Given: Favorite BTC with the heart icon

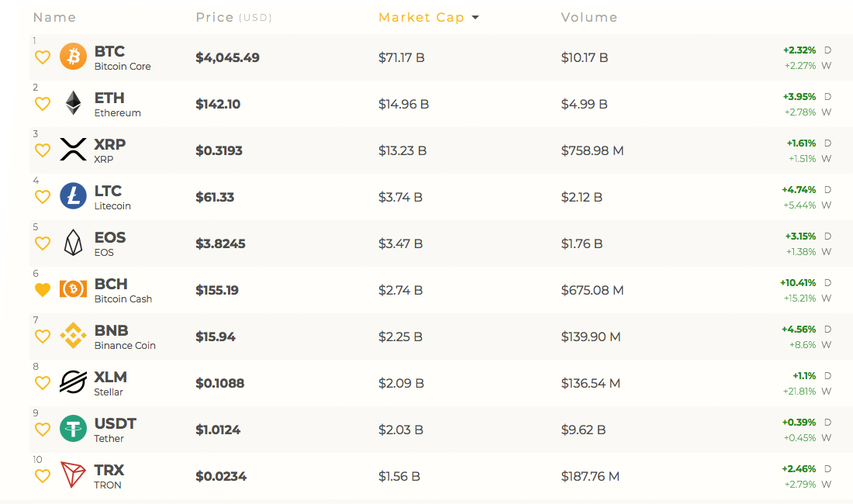Looking at the screenshot, I should click(x=43, y=57).
